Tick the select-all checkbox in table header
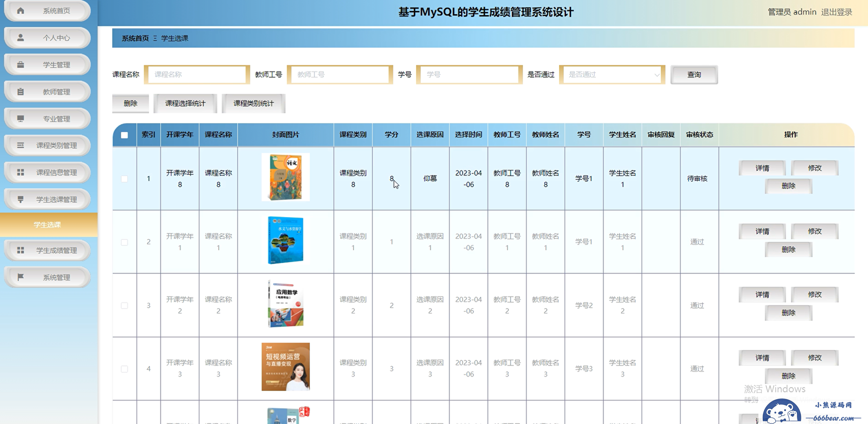 124,135
